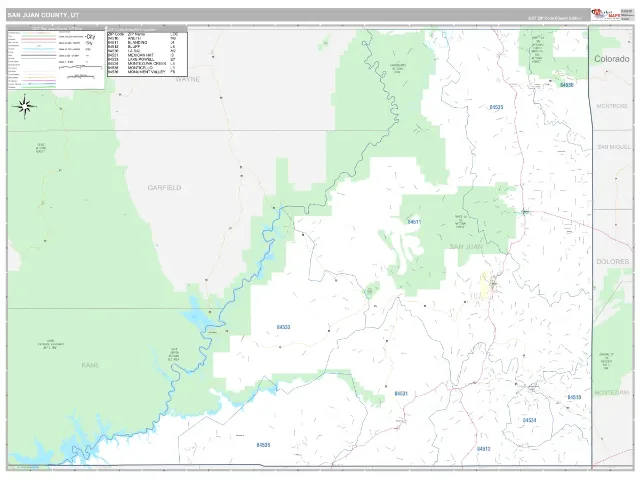Click the ZIP Code Classic Edition subtitle
640x480 pixels.
point(555,18)
